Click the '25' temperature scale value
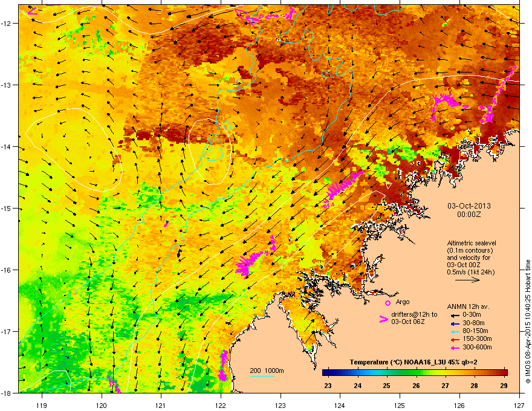Screen dimensions: 532x411 tap(386, 386)
